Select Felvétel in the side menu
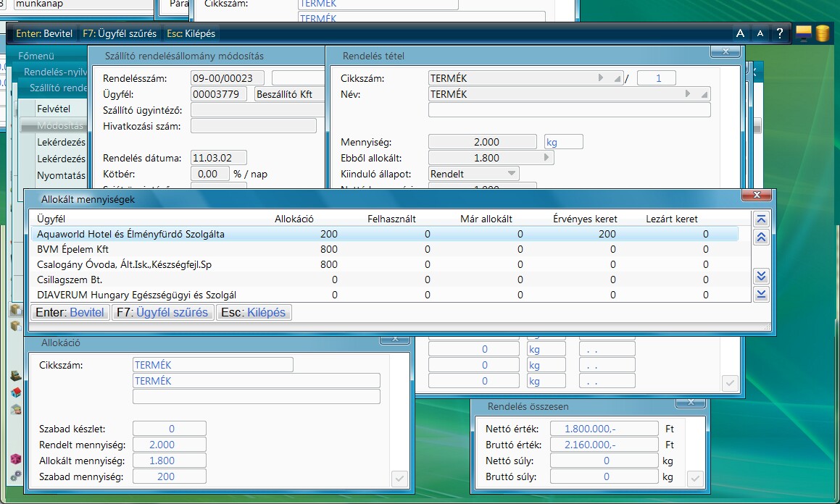The height and width of the screenshot is (504, 840). pos(54,109)
